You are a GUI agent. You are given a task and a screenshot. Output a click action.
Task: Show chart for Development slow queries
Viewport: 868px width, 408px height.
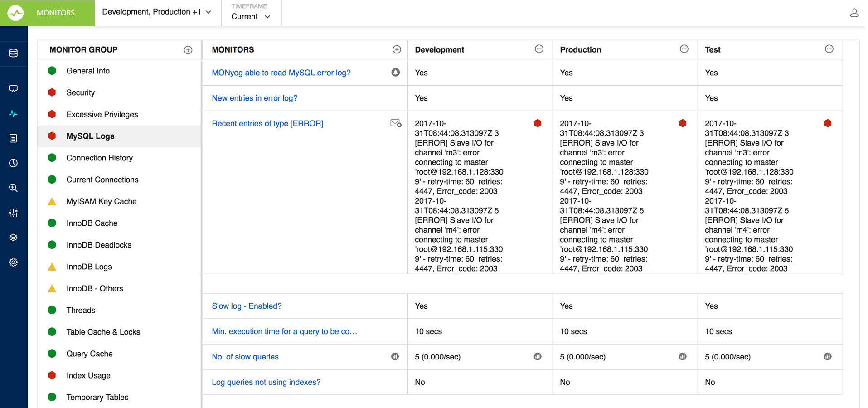click(538, 357)
